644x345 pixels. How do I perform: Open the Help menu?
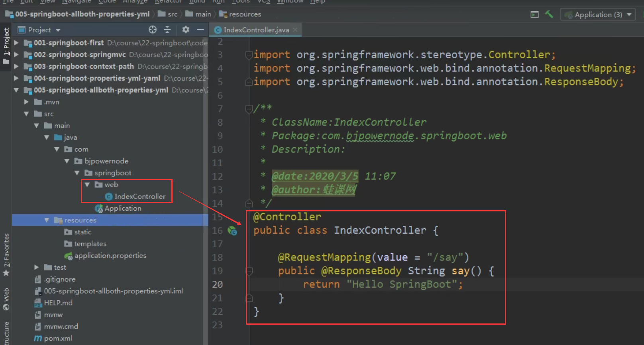[x=318, y=2]
